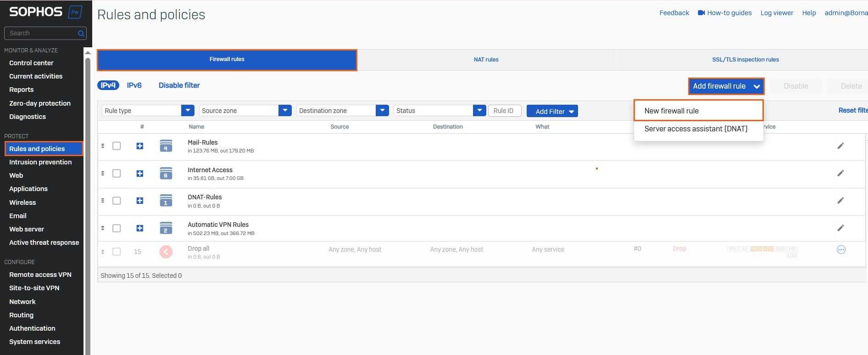The width and height of the screenshot is (868, 355).
Task: Open Site-to-site VPN in sidebar
Action: coord(34,288)
